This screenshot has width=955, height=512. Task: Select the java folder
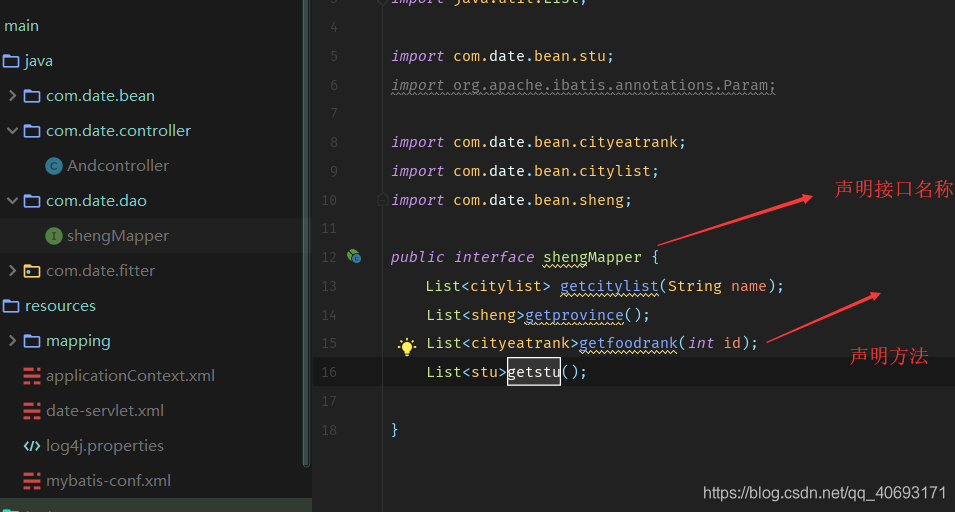coord(38,61)
